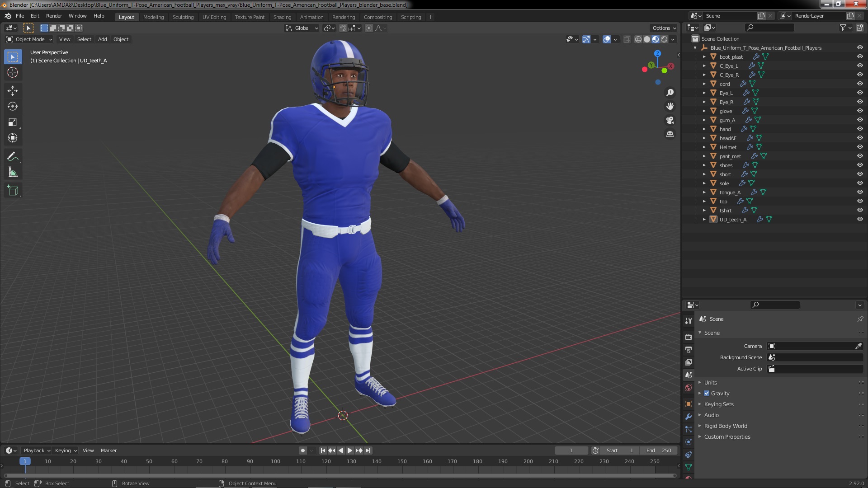
Task: Jump to the last frame
Action: [x=368, y=450]
